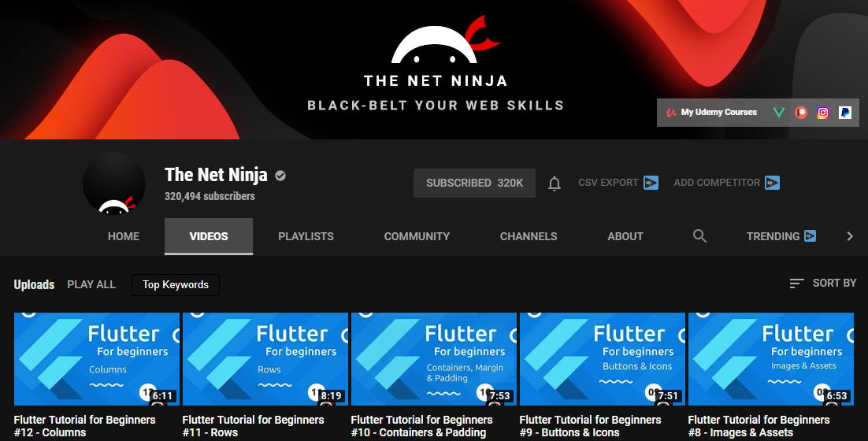Click The Net Ninja channel name
868x441 pixels.
[x=216, y=175]
